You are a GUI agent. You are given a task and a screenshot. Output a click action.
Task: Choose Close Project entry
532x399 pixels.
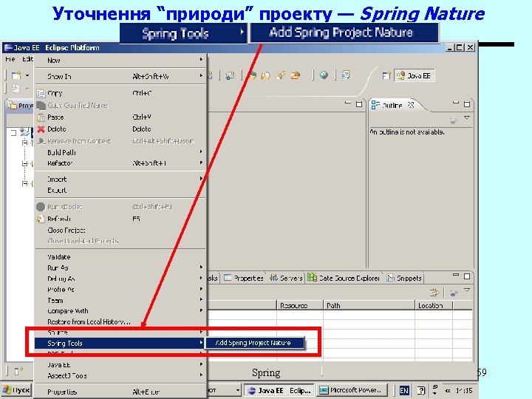click(x=120, y=231)
